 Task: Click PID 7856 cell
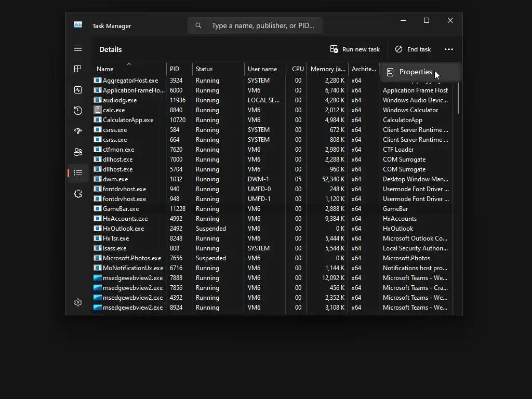(x=176, y=287)
